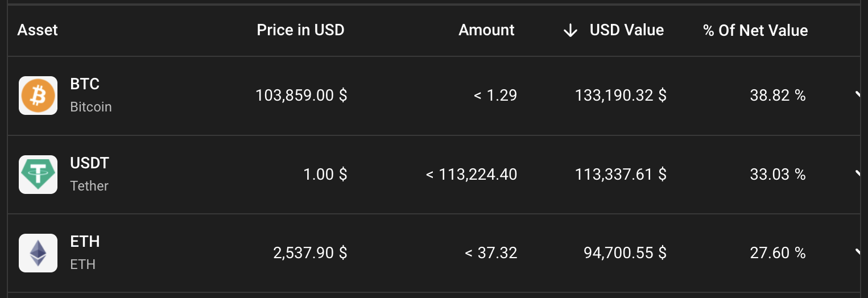Click the BTC 38.82 % net value
The height and width of the screenshot is (298, 868).
[x=778, y=96]
